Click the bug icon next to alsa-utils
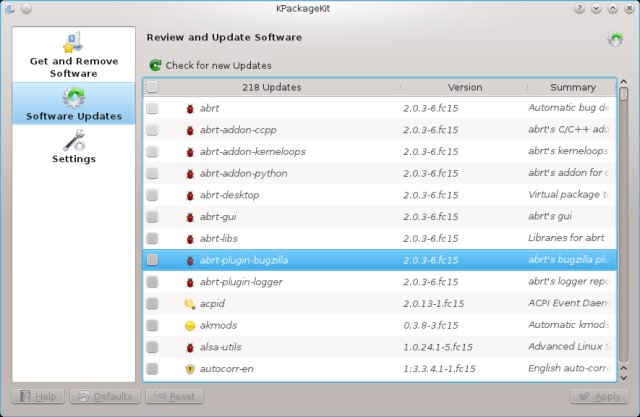This screenshot has width=640, height=417. click(190, 348)
